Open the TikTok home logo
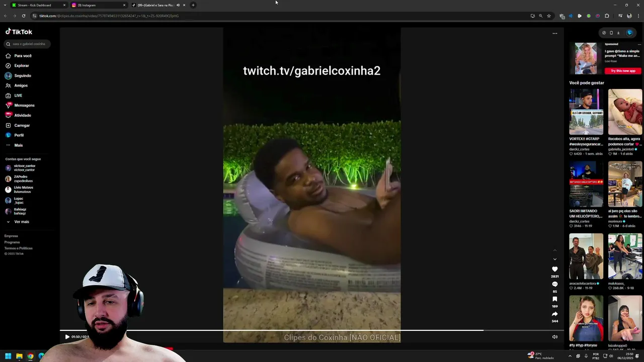Screen dimensions: 644x362 click(x=19, y=32)
